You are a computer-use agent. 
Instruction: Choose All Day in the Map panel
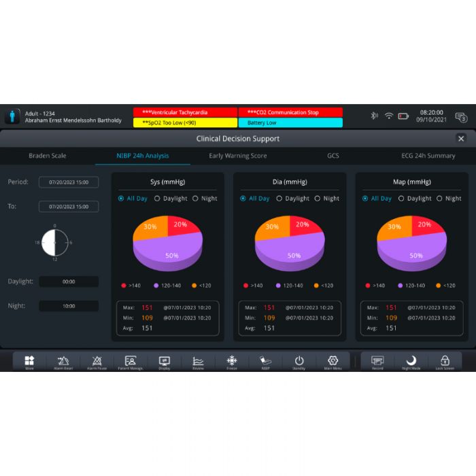366,199
